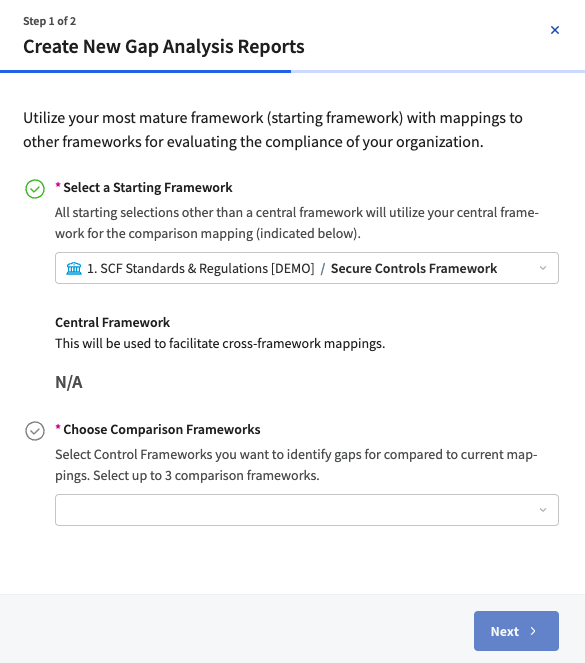
Task: Click the Central Framework heading
Action: [112, 323]
